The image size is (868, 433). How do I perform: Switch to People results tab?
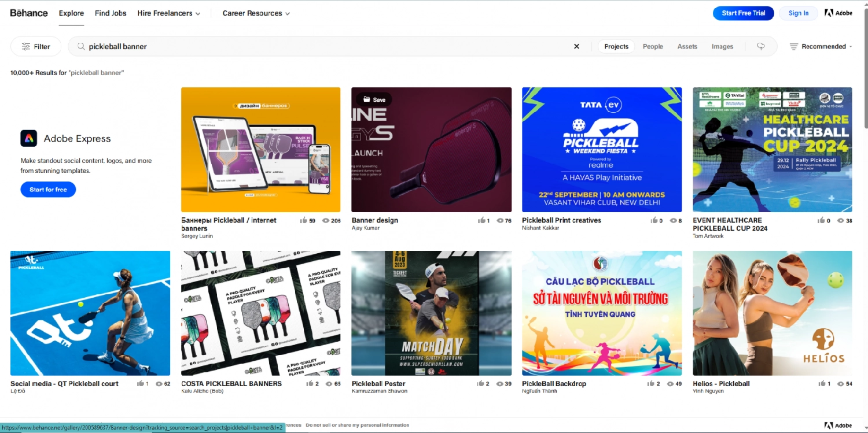click(x=653, y=46)
